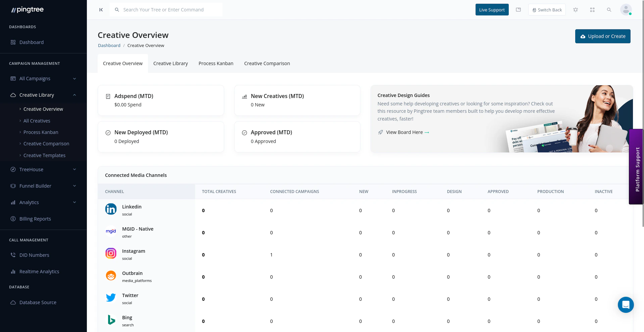Open the Process Kanban tab

pyautogui.click(x=216, y=63)
